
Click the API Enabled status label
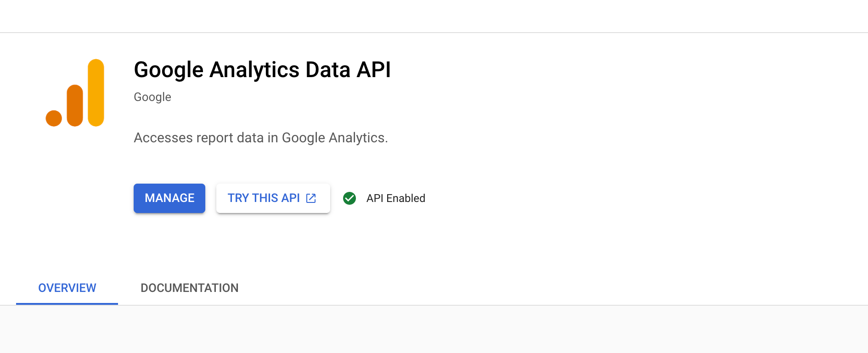tap(396, 198)
